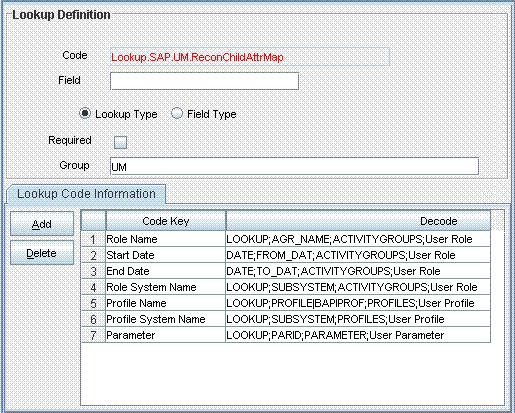
Task: Click the Parameter code key cell
Action: click(x=166, y=335)
